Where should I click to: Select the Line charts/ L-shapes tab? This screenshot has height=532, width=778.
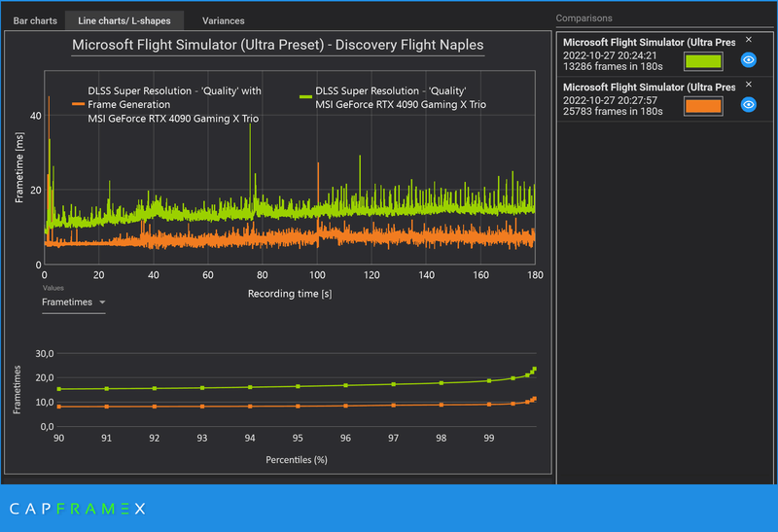(124, 20)
